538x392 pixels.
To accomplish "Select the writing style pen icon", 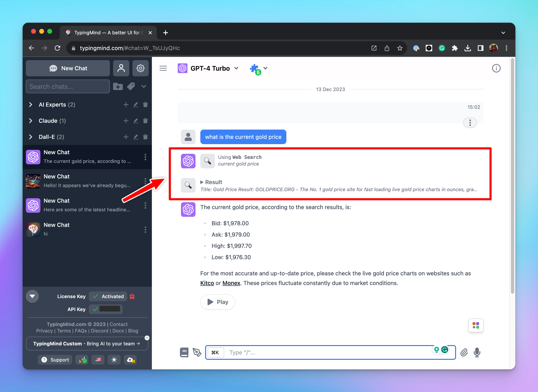I will pyautogui.click(x=197, y=352).
